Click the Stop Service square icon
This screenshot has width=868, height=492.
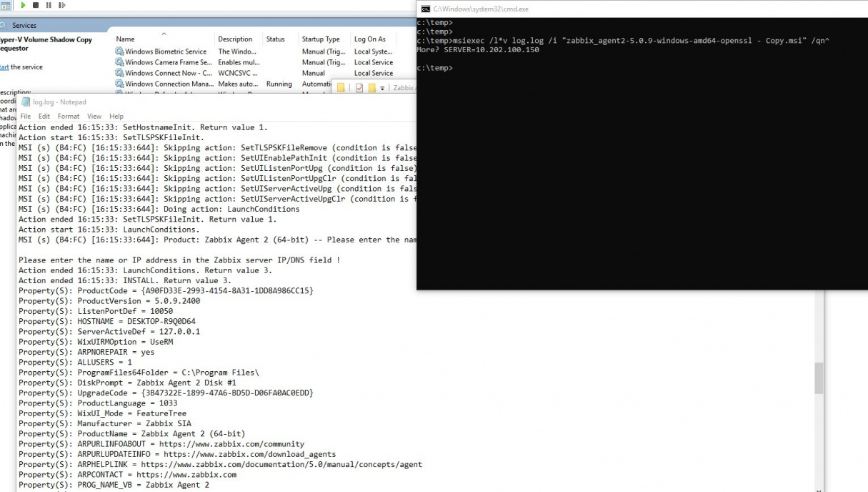point(36,5)
